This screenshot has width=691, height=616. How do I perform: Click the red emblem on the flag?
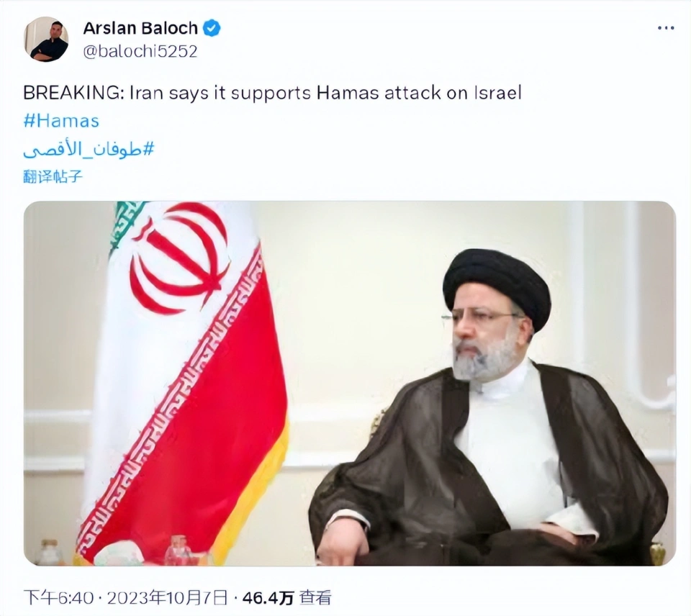(x=181, y=258)
